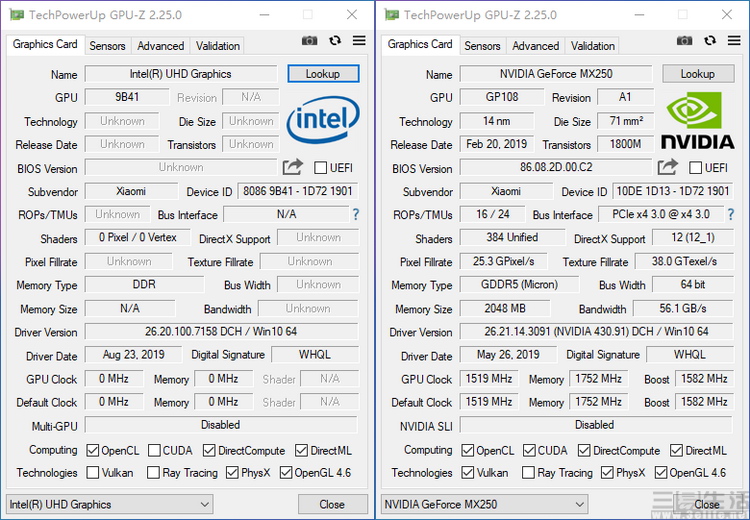Click Lookup button in NVIDIA window
750x520 pixels.
[x=698, y=74]
